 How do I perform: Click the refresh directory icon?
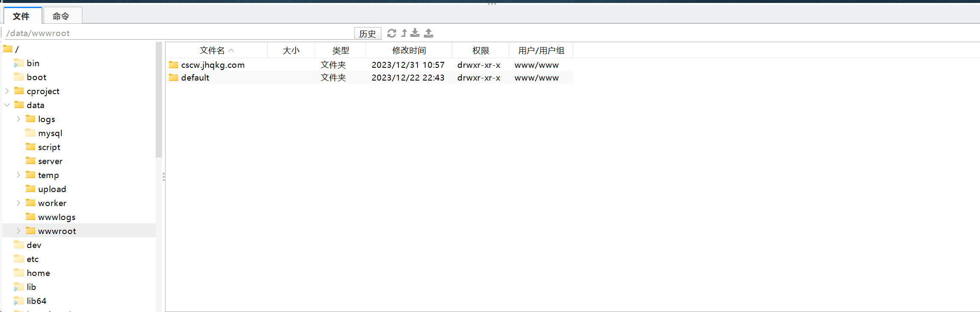coord(392,33)
